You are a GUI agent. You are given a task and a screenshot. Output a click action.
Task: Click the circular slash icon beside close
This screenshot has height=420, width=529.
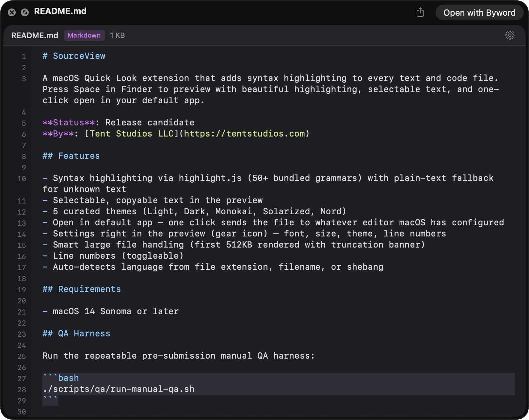tap(25, 12)
